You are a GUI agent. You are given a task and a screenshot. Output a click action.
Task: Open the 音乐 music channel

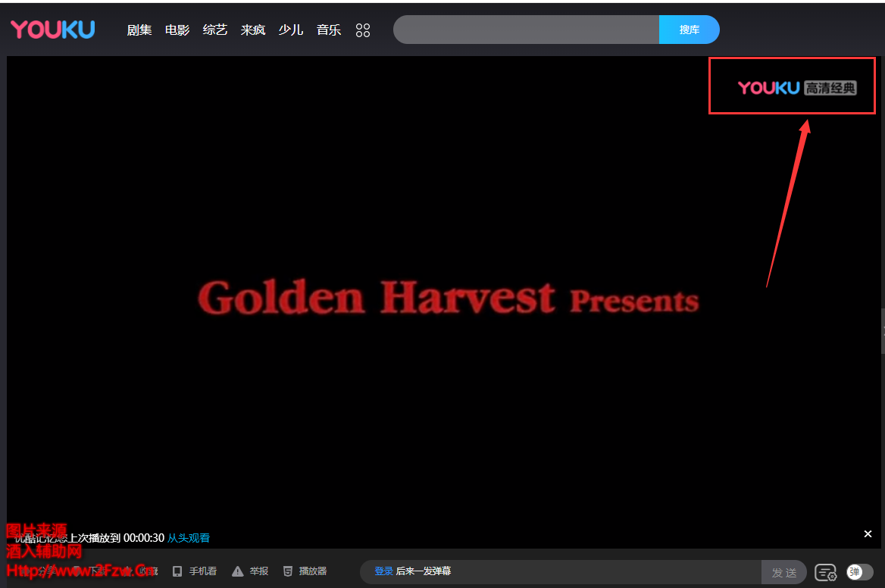click(x=329, y=30)
